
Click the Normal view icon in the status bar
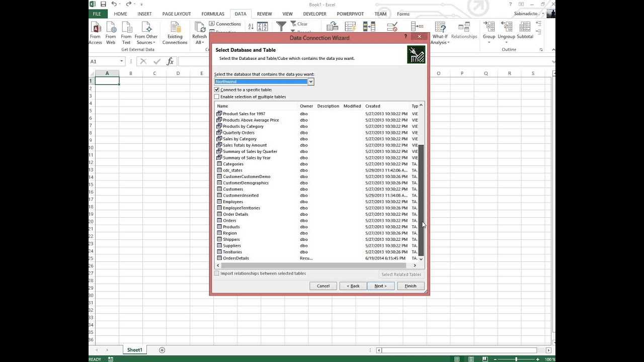[457, 359]
